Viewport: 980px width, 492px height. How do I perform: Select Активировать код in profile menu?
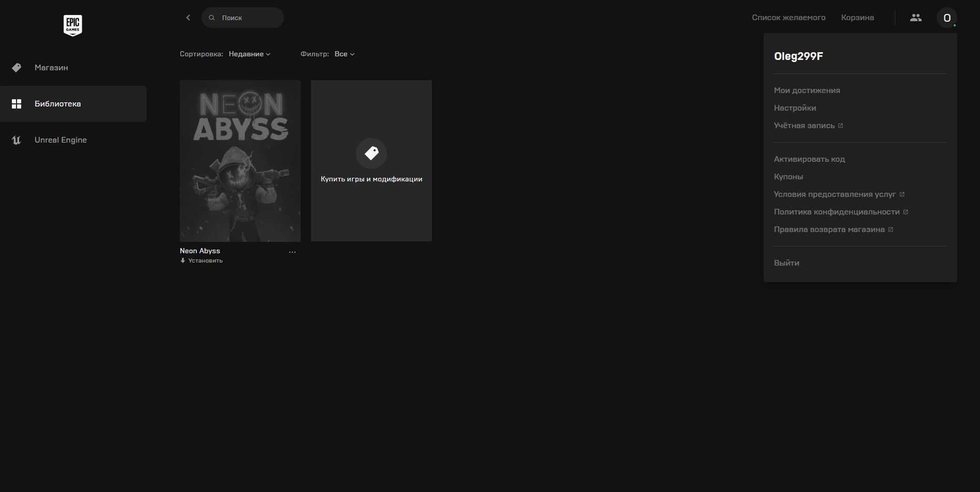(x=810, y=159)
